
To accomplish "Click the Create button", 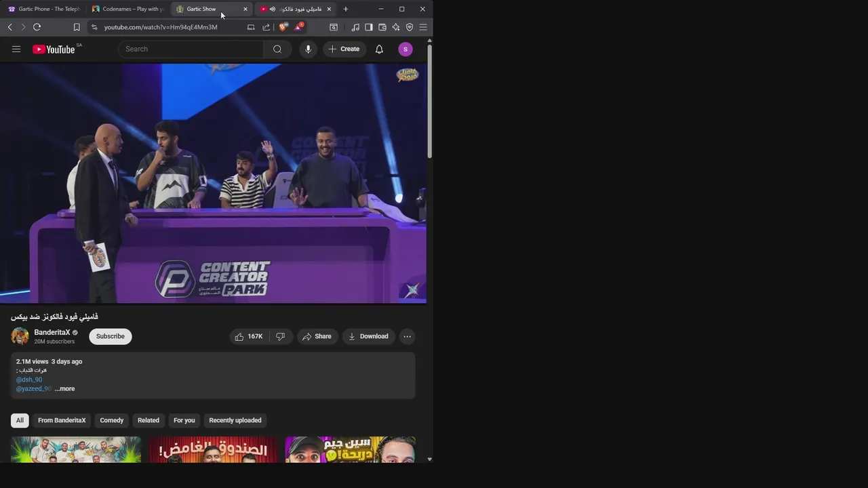I will coord(344,49).
